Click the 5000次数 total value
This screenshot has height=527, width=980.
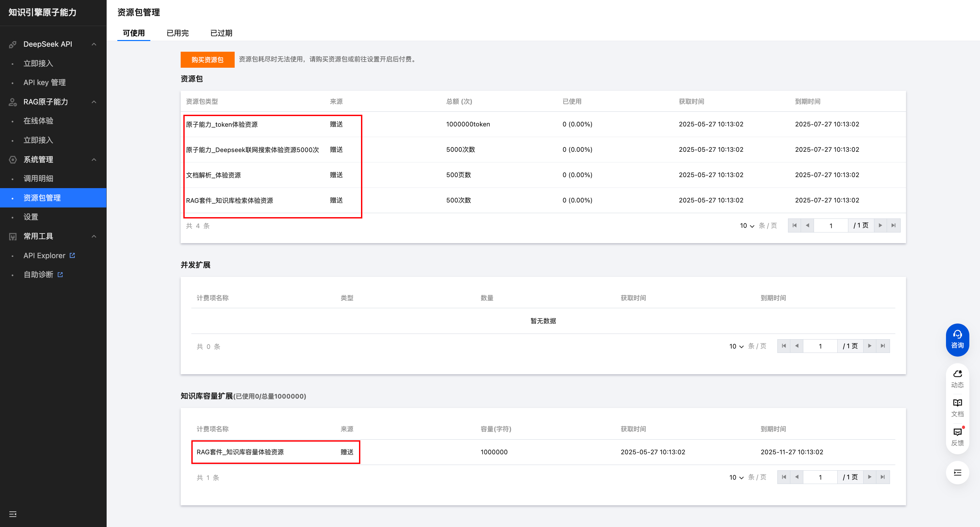point(460,149)
